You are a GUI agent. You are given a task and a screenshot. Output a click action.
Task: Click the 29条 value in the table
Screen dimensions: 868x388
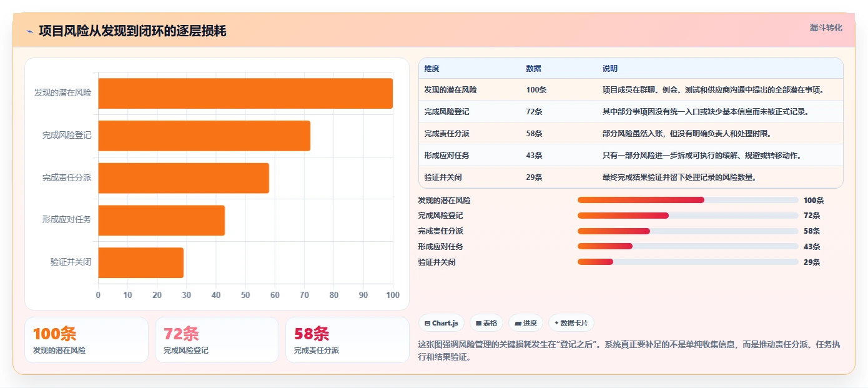tap(535, 177)
